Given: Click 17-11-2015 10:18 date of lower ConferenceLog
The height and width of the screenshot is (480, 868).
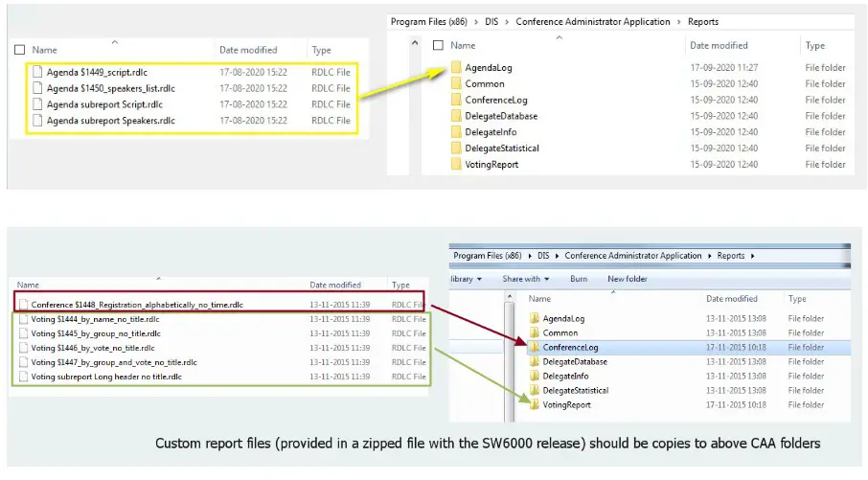Looking at the screenshot, I should tap(736, 347).
